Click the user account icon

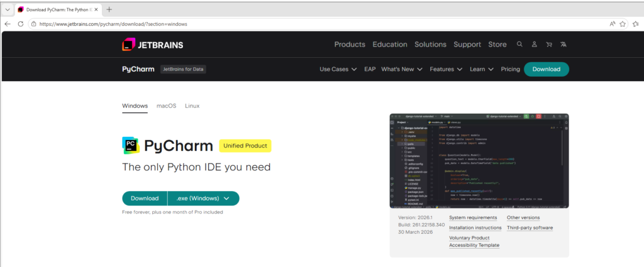click(x=534, y=45)
